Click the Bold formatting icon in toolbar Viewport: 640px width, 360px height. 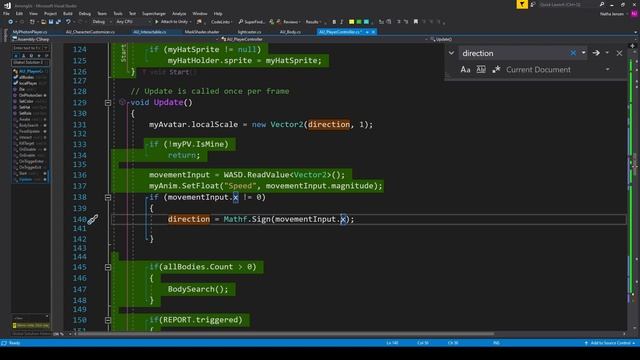(x=334, y=22)
